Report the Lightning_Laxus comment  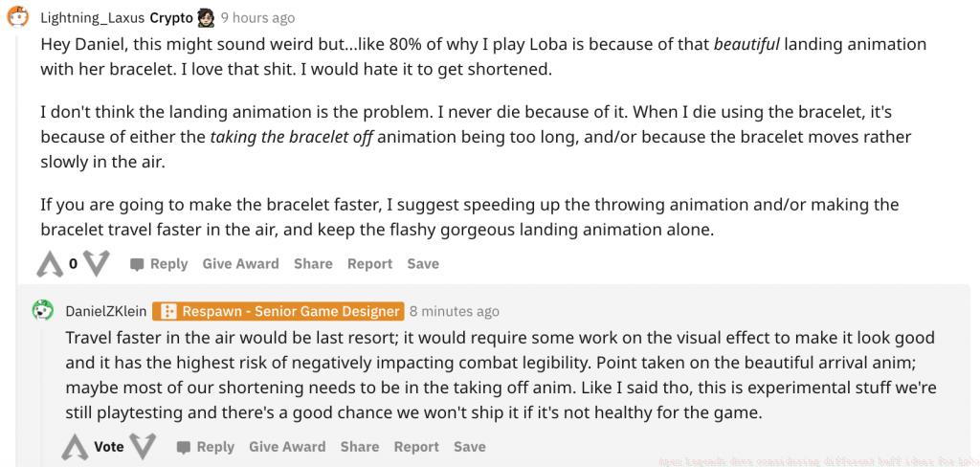click(369, 263)
